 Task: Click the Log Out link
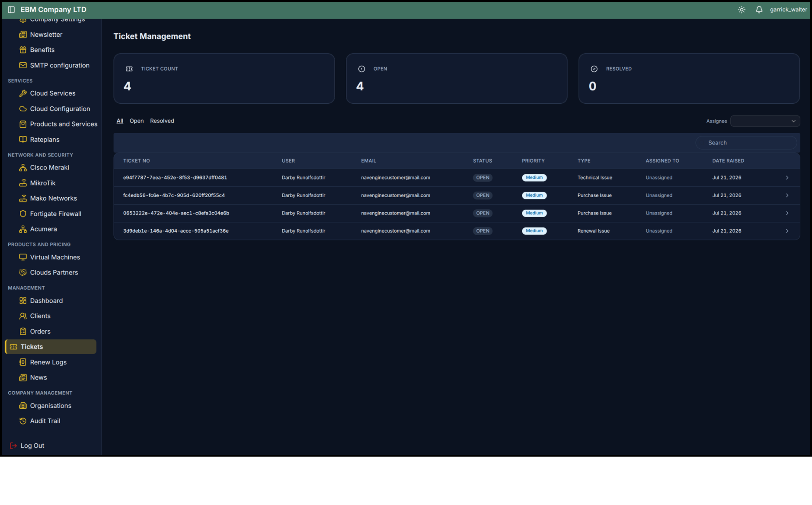tap(32, 446)
